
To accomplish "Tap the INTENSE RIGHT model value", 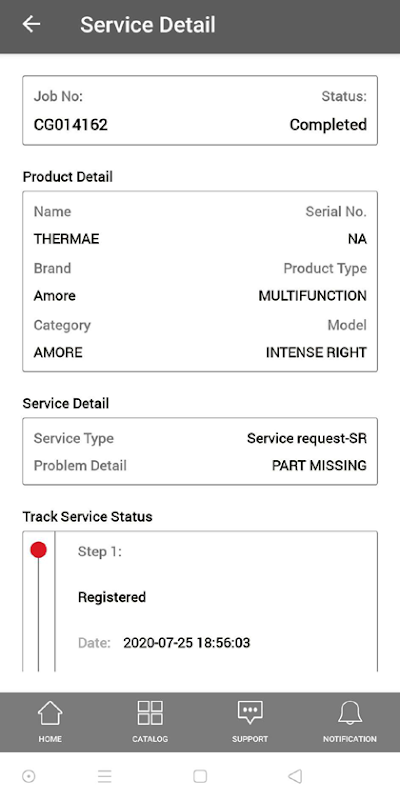I will (x=316, y=352).
